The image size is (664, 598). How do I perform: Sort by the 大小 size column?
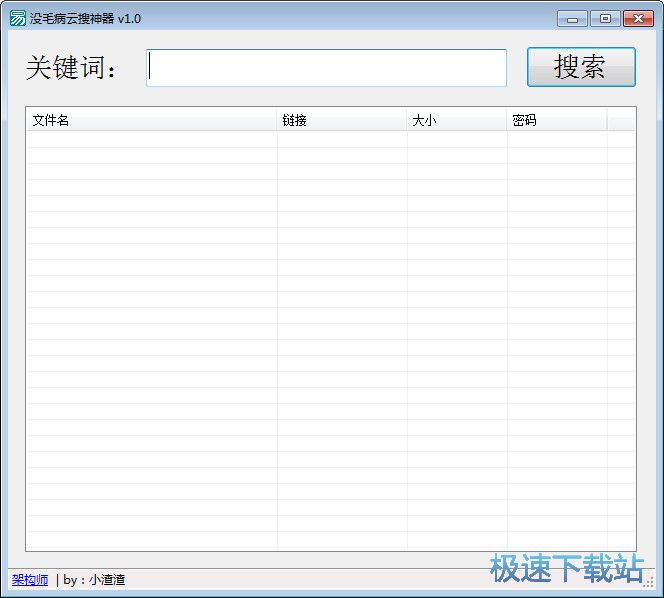coord(456,120)
